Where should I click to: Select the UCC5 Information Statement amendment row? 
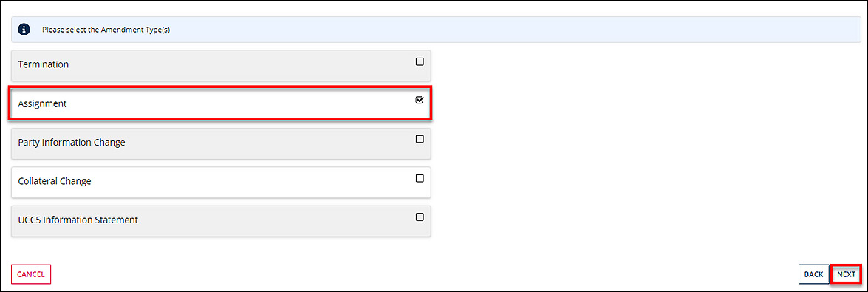[x=221, y=220]
